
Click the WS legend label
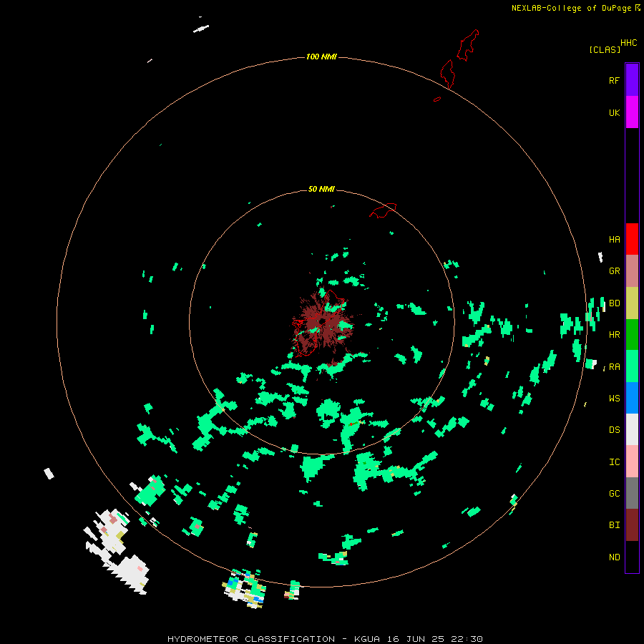[x=614, y=398]
